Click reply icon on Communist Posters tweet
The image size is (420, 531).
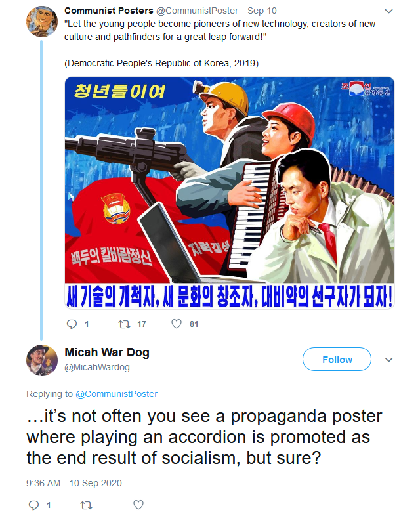click(72, 324)
